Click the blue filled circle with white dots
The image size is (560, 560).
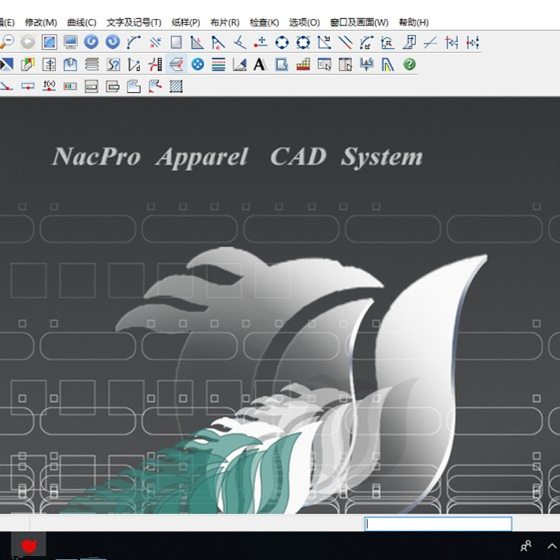198,65
